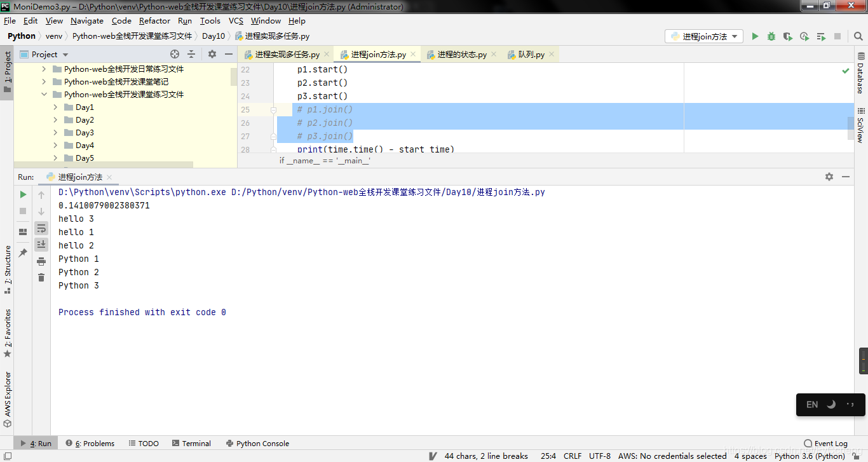Viewport: 868px width, 462px height.
Task: Open the VCS menu
Action: coord(236,21)
